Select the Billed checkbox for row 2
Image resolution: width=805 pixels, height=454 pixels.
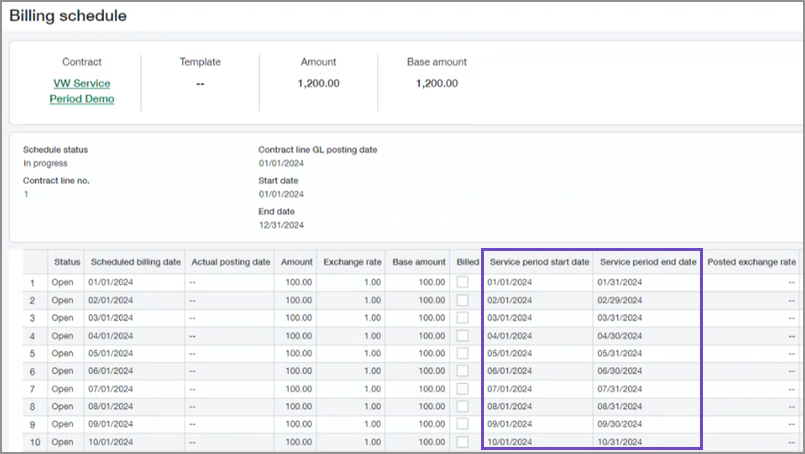pyautogui.click(x=462, y=300)
